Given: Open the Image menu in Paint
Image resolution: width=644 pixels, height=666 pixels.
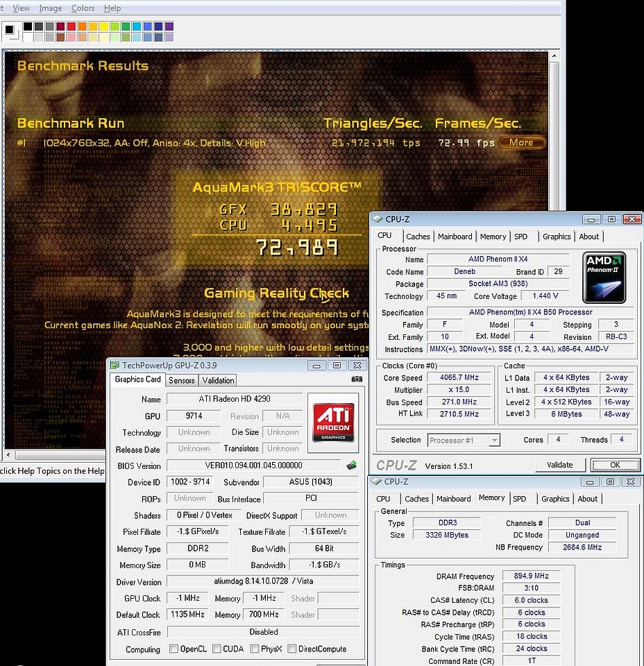Looking at the screenshot, I should [x=50, y=8].
